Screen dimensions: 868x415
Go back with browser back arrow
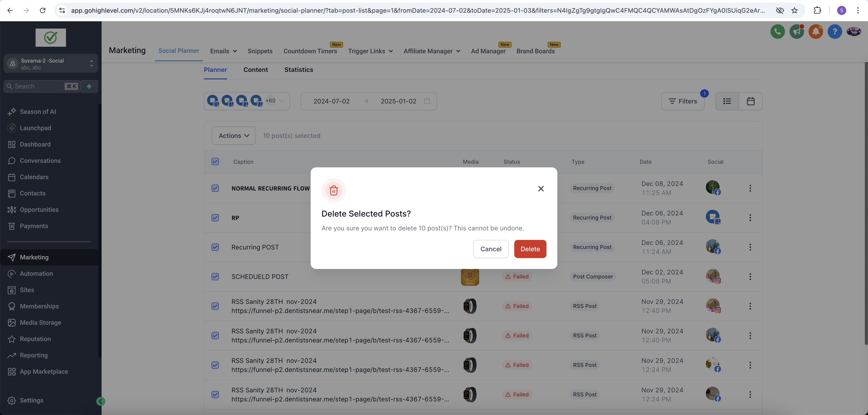pos(10,10)
